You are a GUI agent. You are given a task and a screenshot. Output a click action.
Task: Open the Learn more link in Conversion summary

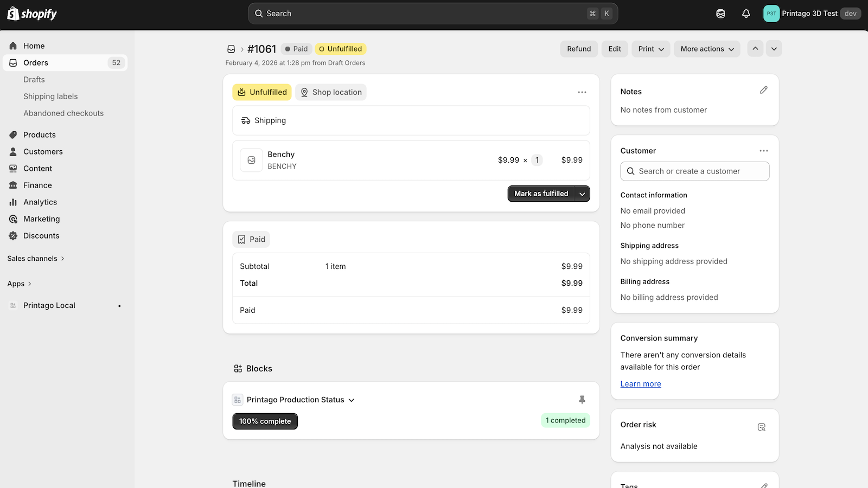[x=641, y=383]
